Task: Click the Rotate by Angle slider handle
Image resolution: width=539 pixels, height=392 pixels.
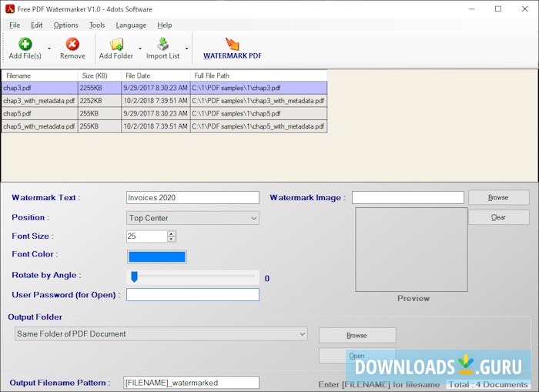Action: tap(135, 276)
